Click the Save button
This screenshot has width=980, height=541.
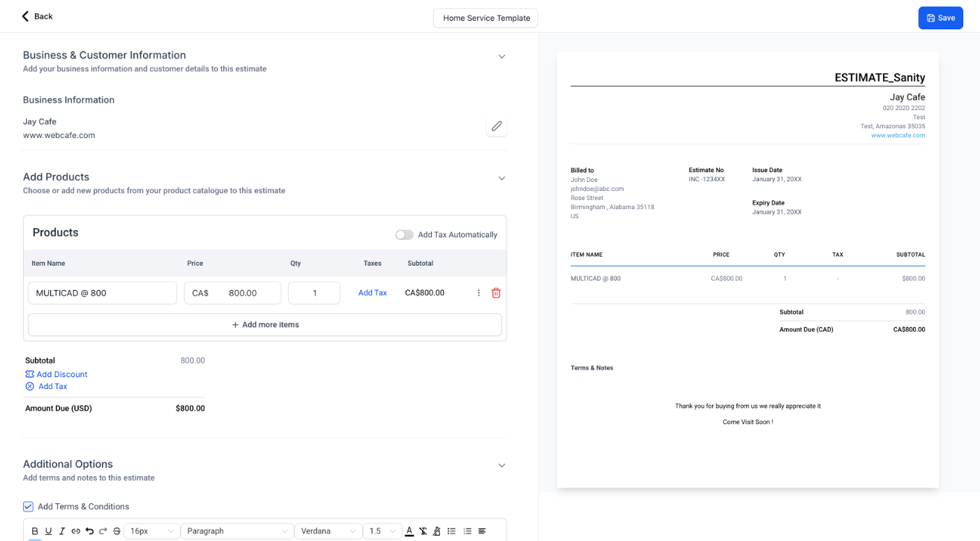[x=940, y=18]
